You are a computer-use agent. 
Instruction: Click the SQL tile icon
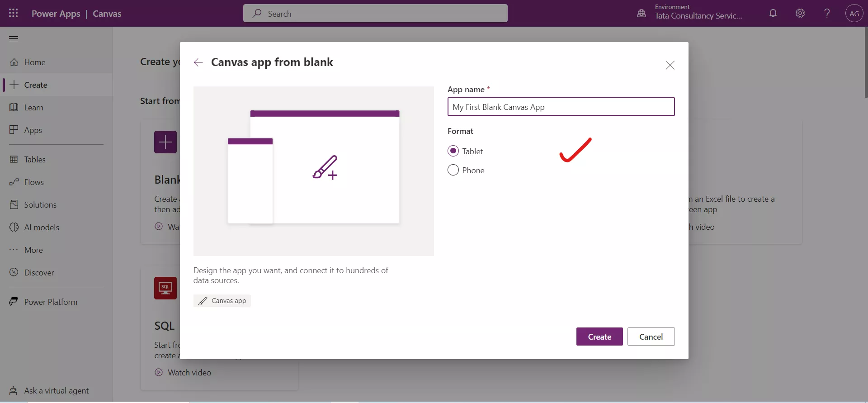coord(165,288)
